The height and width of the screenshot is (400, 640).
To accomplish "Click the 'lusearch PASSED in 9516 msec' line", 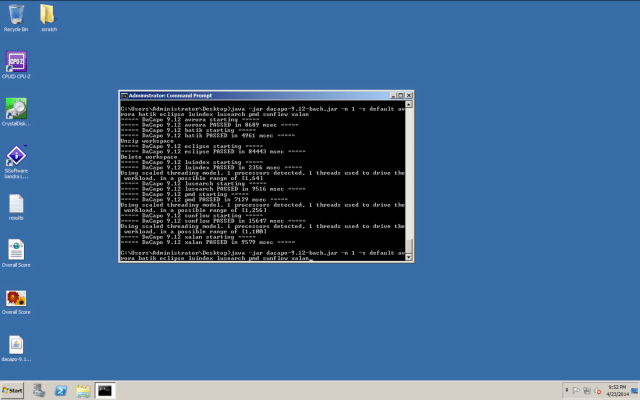I will point(213,189).
